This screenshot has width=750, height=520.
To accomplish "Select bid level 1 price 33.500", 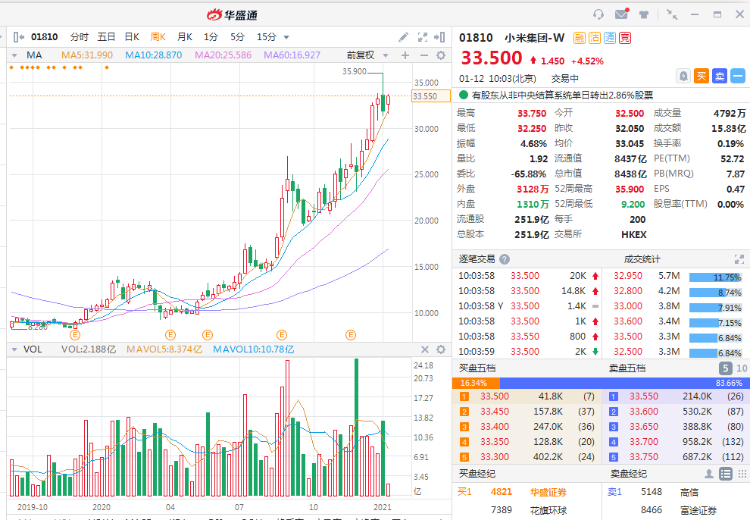I will [x=495, y=396].
